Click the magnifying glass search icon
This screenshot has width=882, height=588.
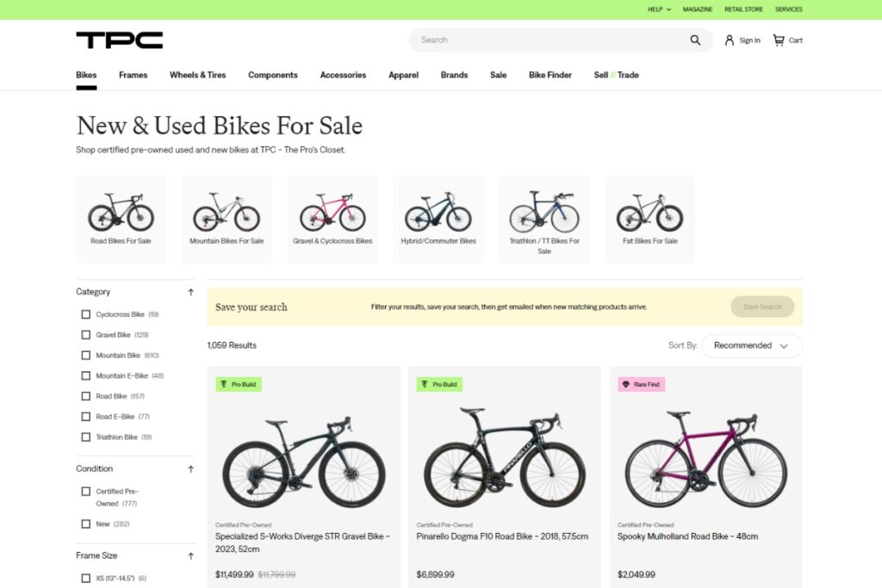(x=695, y=40)
